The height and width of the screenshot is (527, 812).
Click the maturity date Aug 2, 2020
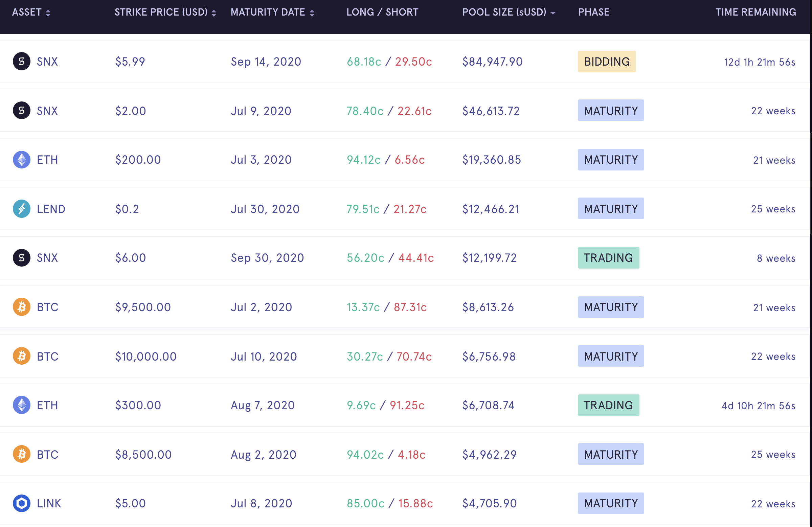click(x=263, y=455)
